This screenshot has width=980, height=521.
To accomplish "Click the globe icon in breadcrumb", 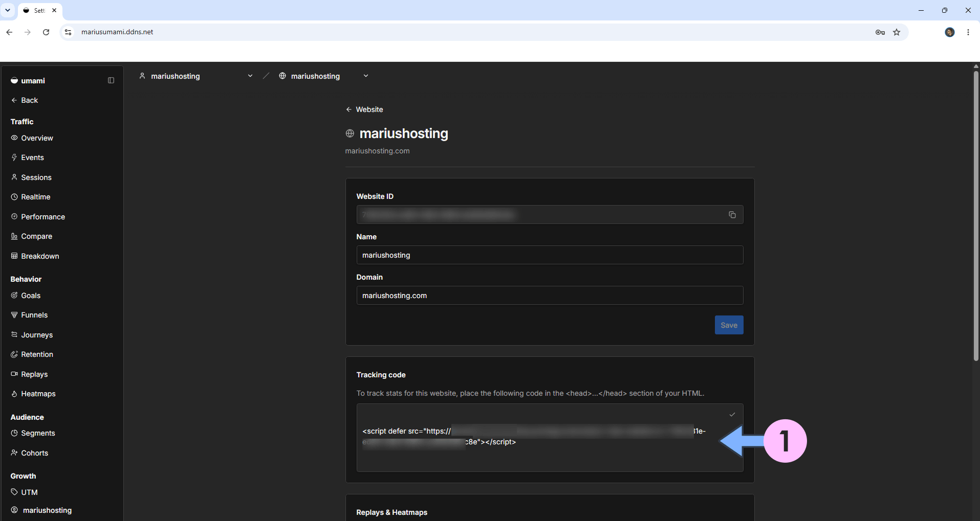I will click(x=282, y=76).
